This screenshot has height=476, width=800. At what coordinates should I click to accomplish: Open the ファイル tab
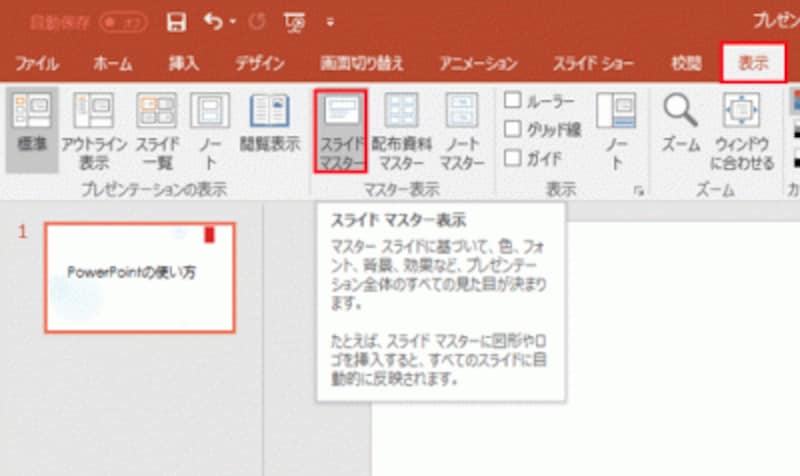point(37,64)
